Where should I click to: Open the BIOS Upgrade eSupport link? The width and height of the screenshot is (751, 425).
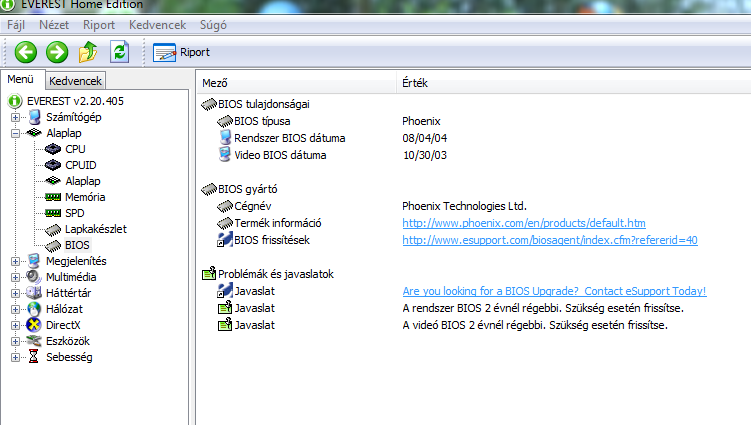[x=555, y=291]
